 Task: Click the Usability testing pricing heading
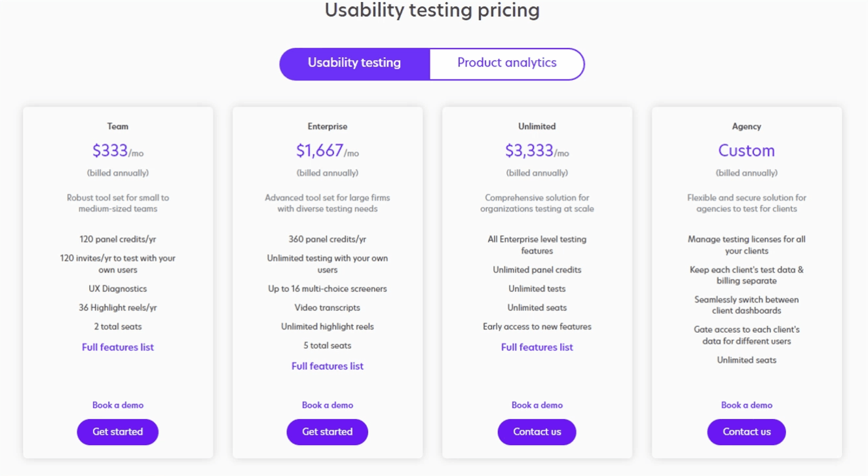click(x=432, y=10)
